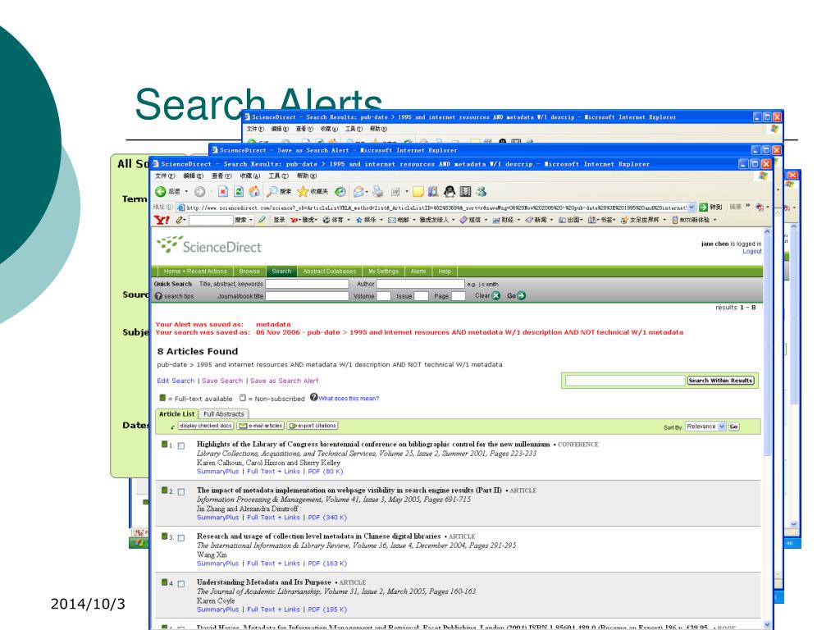Click the Mail envelope toolbar icon

(x=358, y=191)
